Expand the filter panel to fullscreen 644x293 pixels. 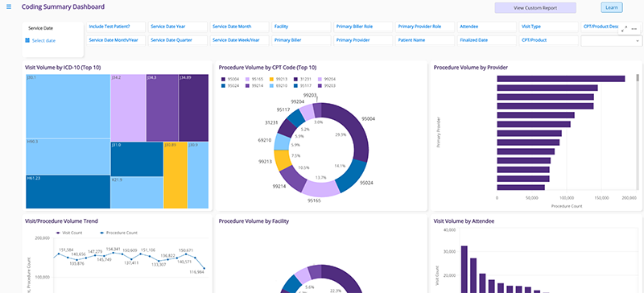point(625,29)
